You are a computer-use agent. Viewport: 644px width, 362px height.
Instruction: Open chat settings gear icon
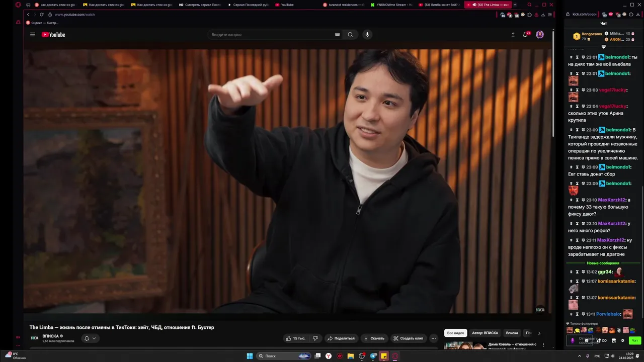coord(622,340)
